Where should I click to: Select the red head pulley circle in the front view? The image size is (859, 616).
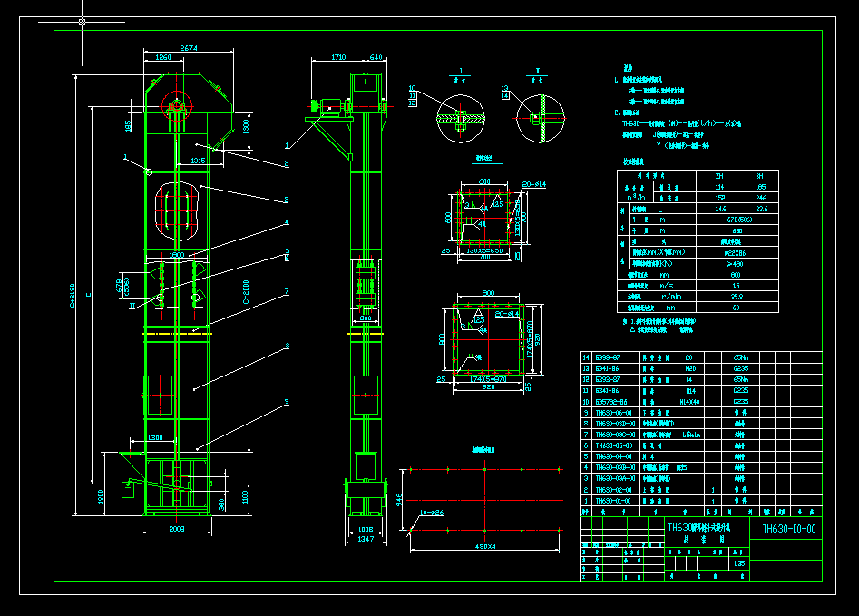click(176, 106)
